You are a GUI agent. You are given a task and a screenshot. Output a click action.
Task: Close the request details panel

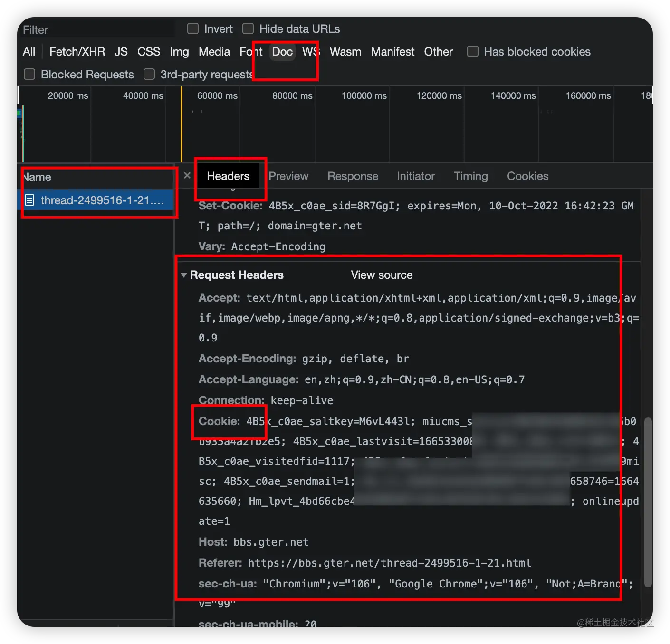[x=187, y=176]
